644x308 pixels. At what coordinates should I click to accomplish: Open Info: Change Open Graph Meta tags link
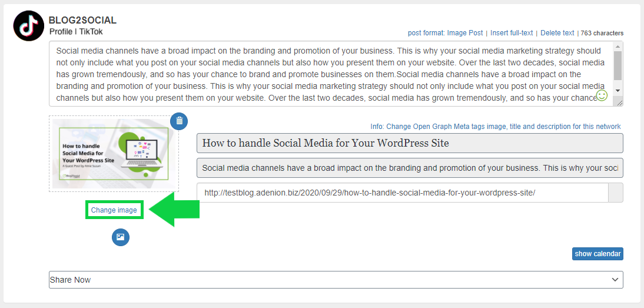click(x=495, y=127)
